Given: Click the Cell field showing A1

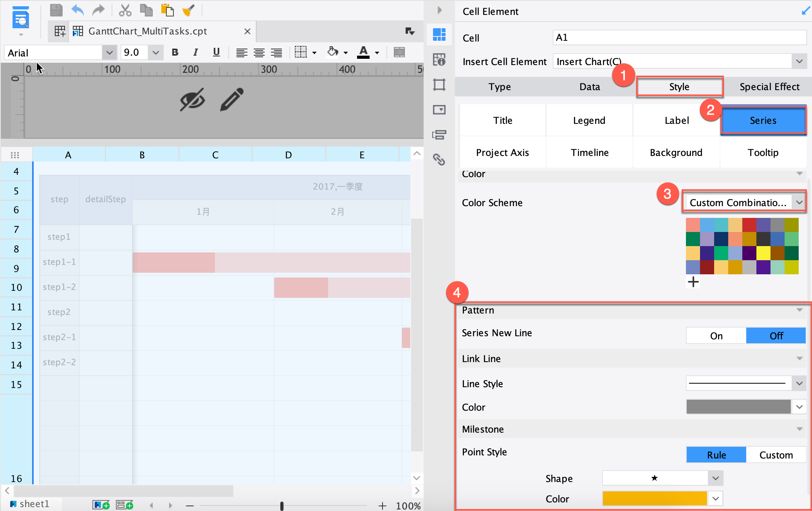Looking at the screenshot, I should (x=679, y=37).
